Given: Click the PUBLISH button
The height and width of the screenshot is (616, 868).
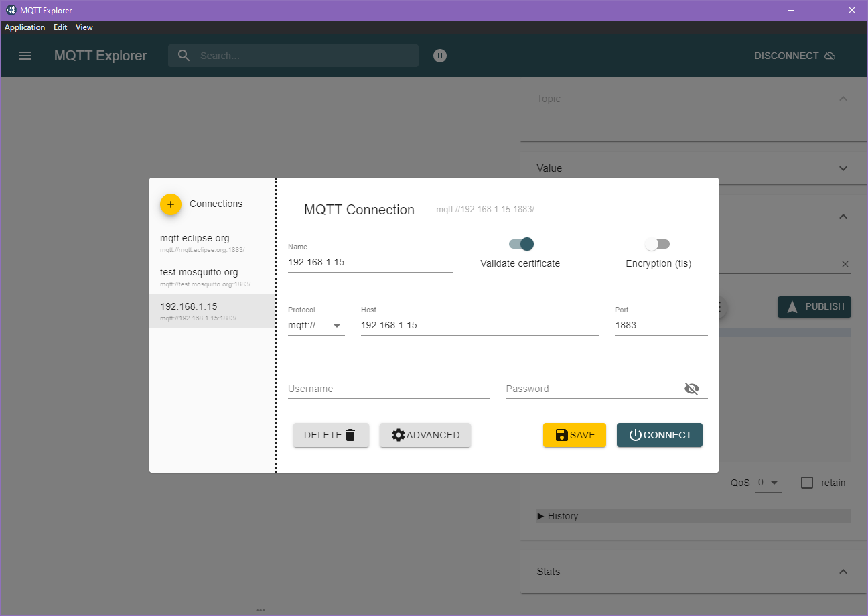Looking at the screenshot, I should pyautogui.click(x=814, y=307).
